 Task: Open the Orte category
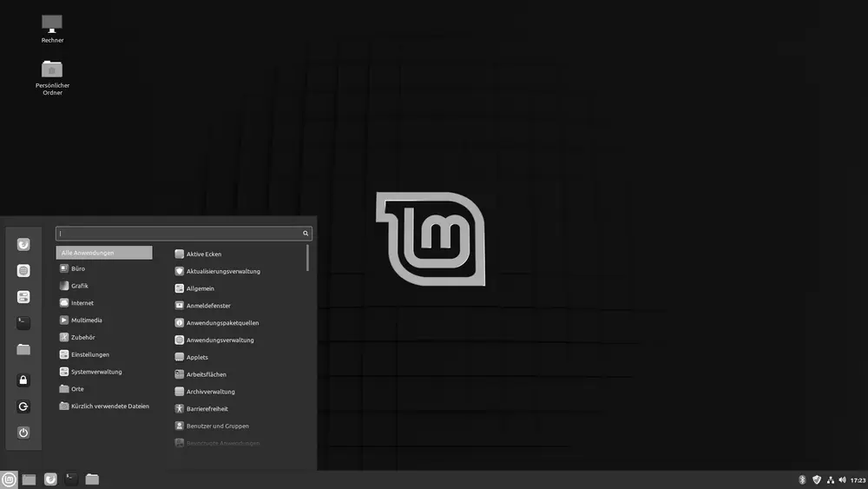(x=104, y=389)
